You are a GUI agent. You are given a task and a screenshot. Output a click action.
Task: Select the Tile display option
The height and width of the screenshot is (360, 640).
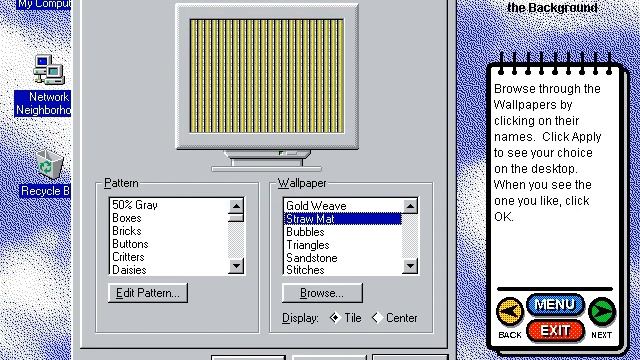pos(345,318)
